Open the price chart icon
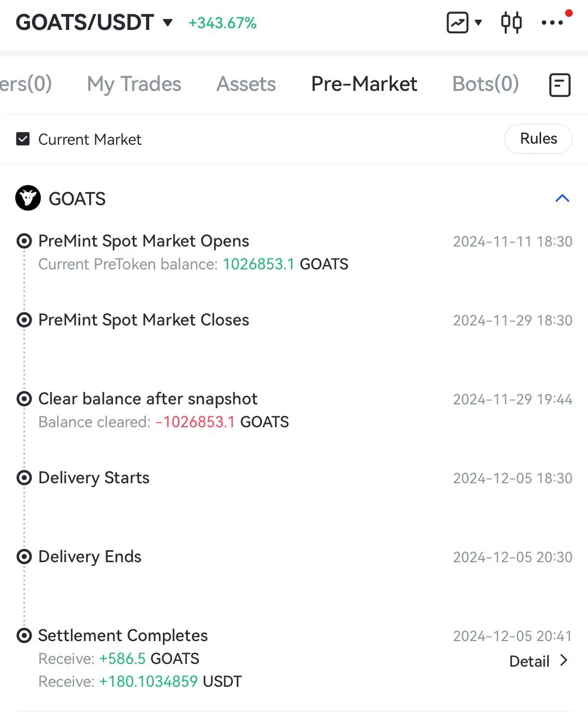 point(457,23)
